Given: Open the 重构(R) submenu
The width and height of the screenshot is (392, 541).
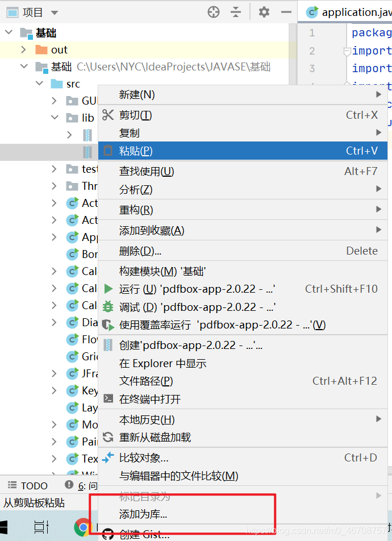Looking at the screenshot, I should pos(243,210).
